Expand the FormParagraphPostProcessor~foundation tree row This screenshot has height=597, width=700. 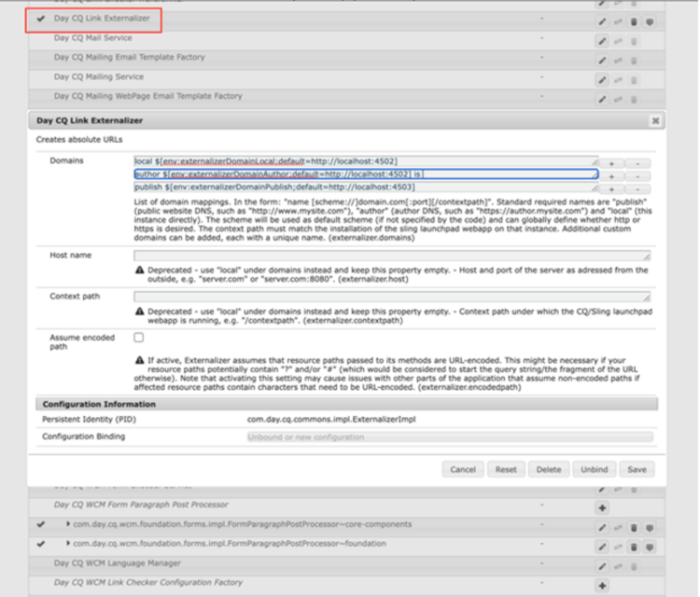coord(68,543)
